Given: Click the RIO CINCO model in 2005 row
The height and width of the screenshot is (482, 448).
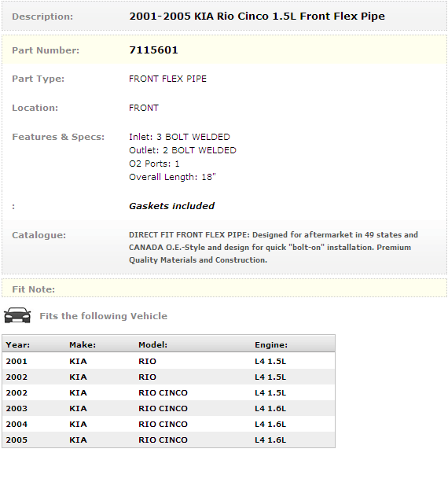Looking at the screenshot, I should (x=163, y=440).
